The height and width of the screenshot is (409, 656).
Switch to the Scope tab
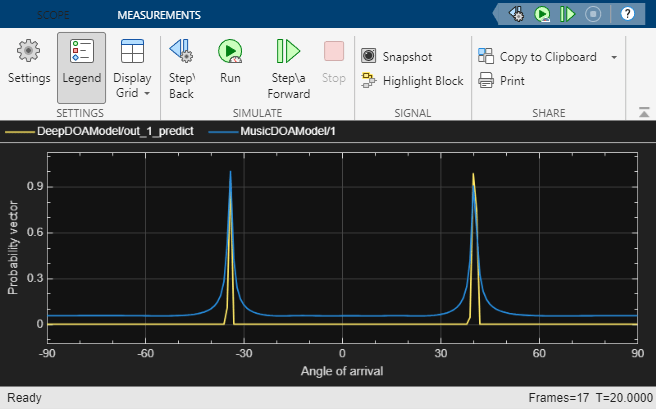click(54, 15)
